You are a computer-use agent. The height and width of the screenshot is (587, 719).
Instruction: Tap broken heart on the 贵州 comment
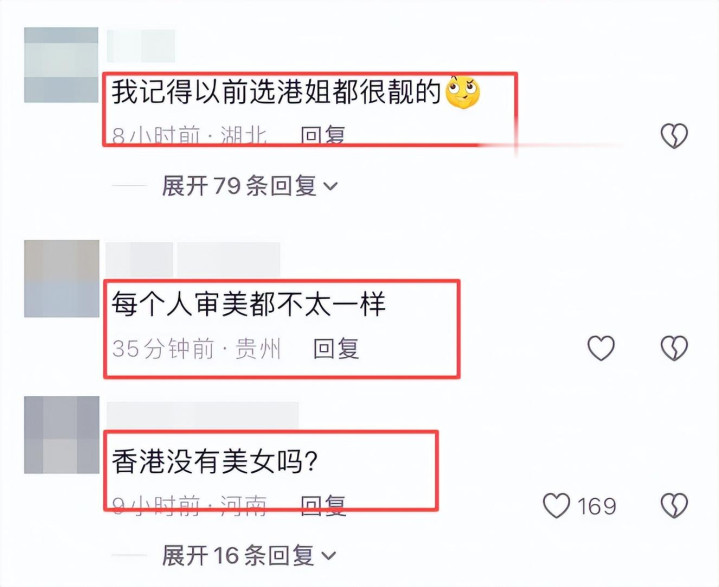click(x=674, y=348)
